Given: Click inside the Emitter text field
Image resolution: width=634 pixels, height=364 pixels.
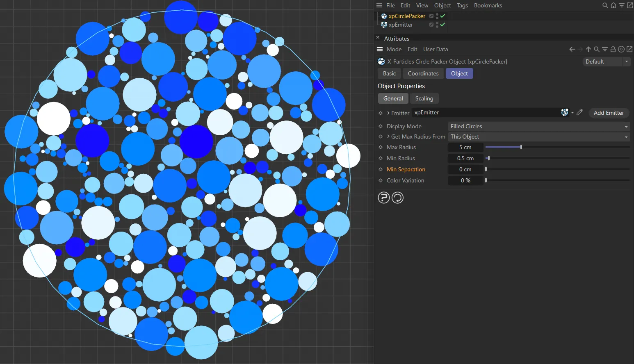Looking at the screenshot, I should [x=472, y=112].
